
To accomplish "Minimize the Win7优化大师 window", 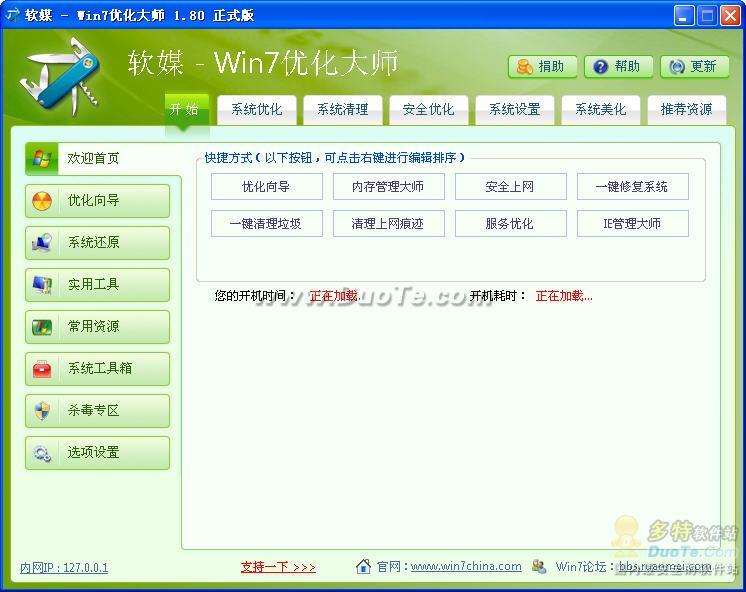I will 684,16.
